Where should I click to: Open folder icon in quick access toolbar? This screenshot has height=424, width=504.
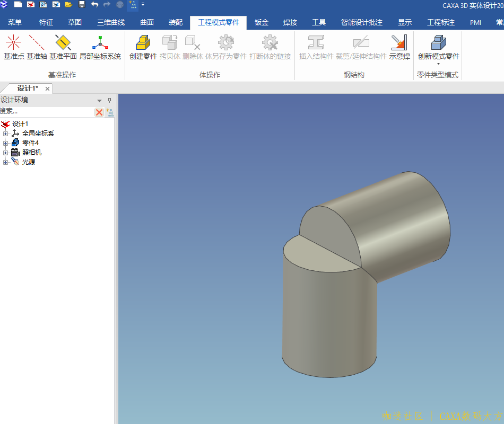coord(68,5)
